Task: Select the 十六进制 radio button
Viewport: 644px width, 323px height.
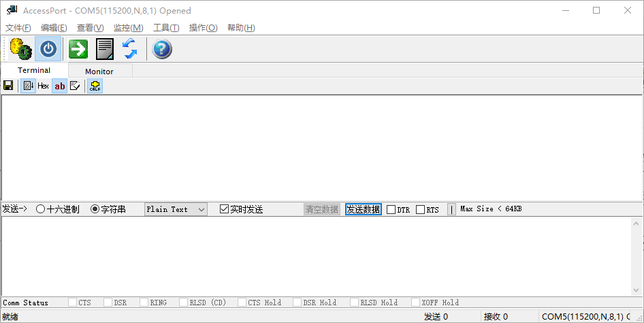Action: point(41,209)
